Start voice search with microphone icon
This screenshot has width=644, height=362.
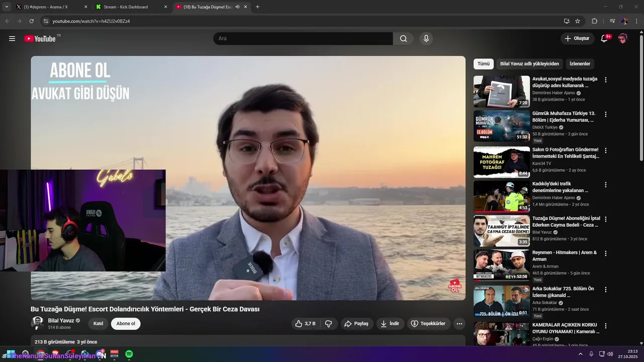(x=426, y=39)
